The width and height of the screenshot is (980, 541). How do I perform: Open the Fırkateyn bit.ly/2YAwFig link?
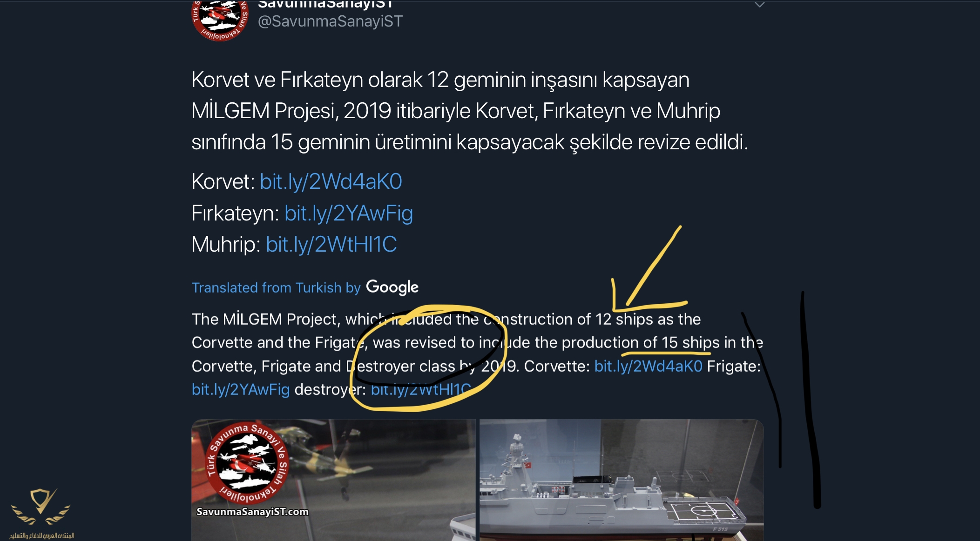349,213
